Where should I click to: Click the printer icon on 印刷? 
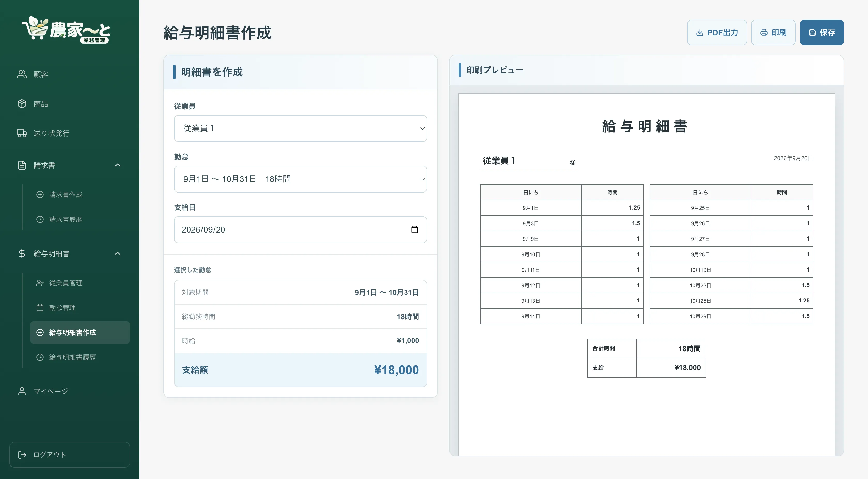coord(764,33)
